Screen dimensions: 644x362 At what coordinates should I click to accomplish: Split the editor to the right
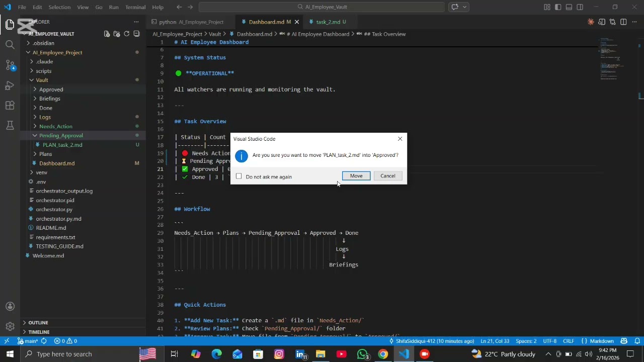pos(623,22)
